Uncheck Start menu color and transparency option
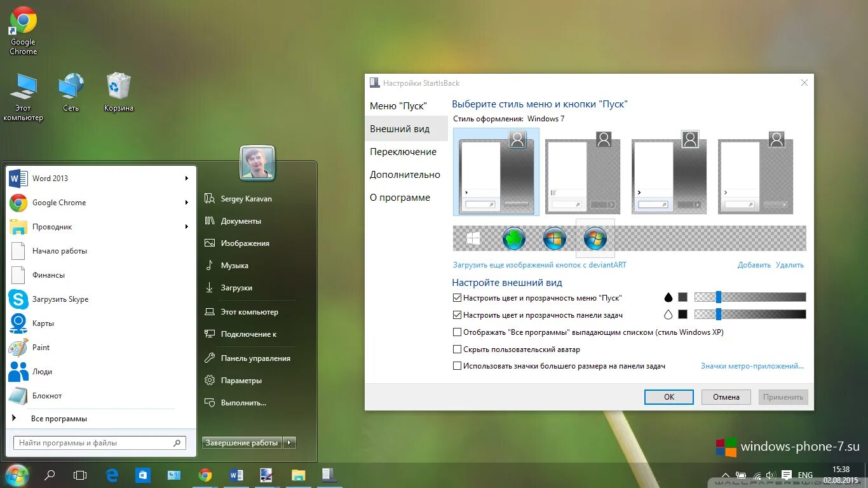The image size is (868, 488). click(457, 297)
